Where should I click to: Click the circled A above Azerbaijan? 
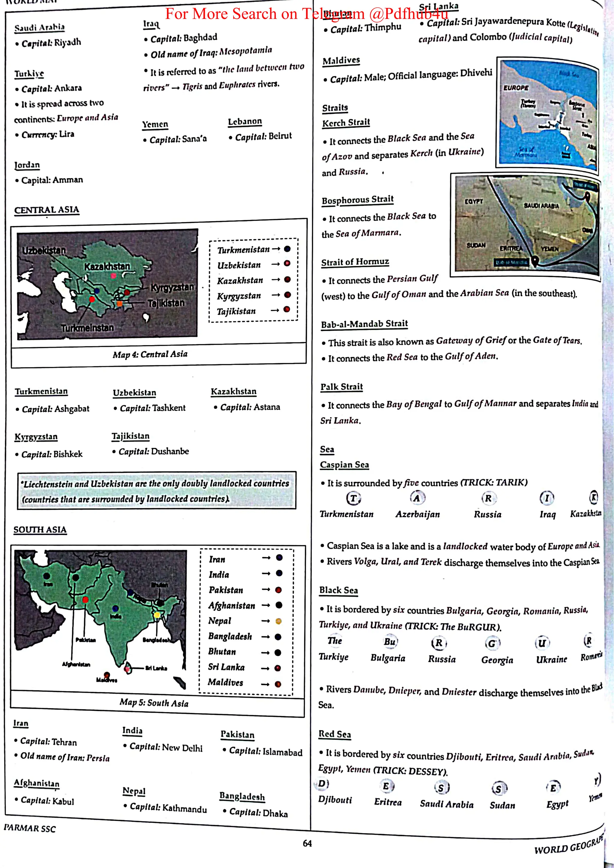pos(417,498)
